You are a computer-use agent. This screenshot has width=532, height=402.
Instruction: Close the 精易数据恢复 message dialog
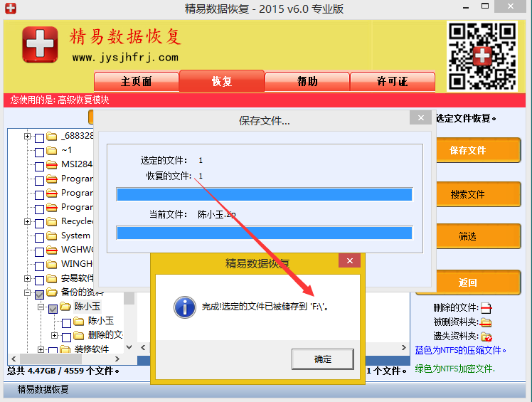(x=350, y=260)
